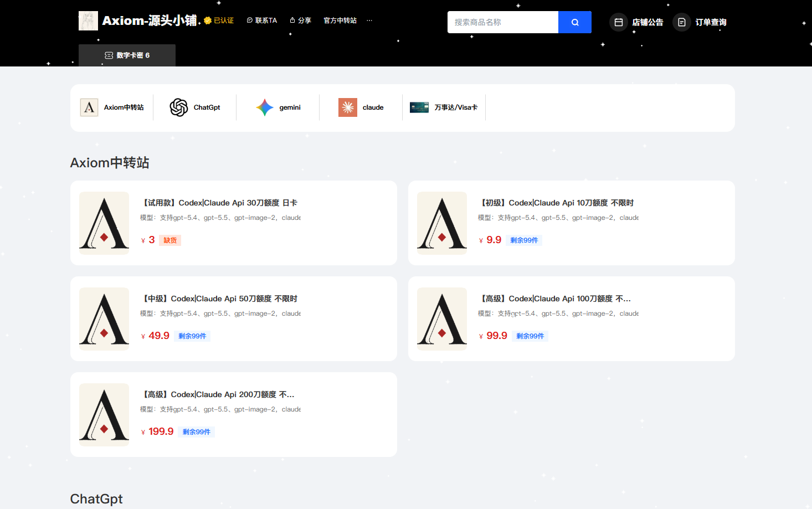Click the 缺货 out-of-stock badge
The image size is (812, 509).
point(170,240)
